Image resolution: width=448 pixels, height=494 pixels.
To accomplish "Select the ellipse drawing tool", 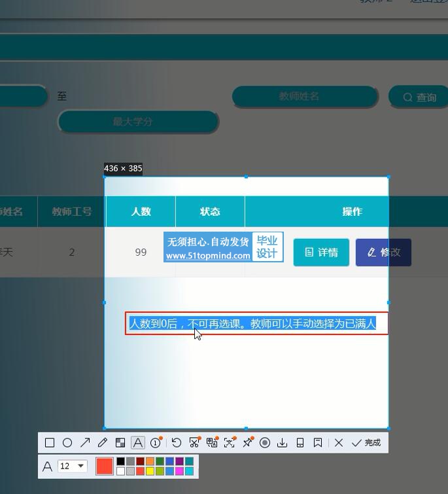I will point(67,443).
